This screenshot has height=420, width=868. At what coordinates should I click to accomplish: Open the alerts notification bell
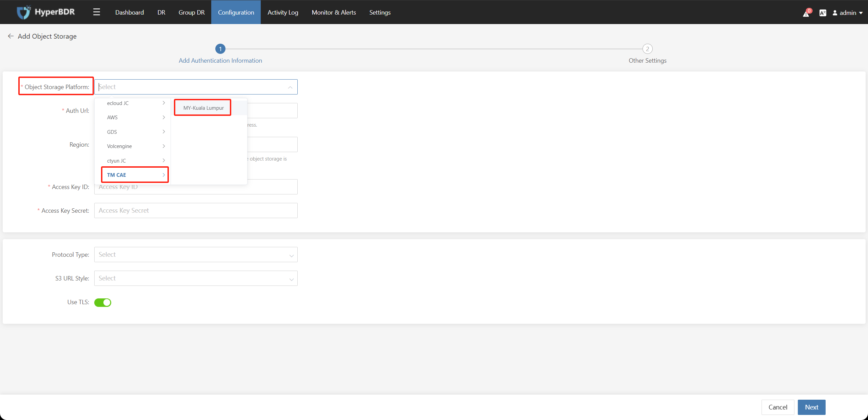(x=806, y=13)
